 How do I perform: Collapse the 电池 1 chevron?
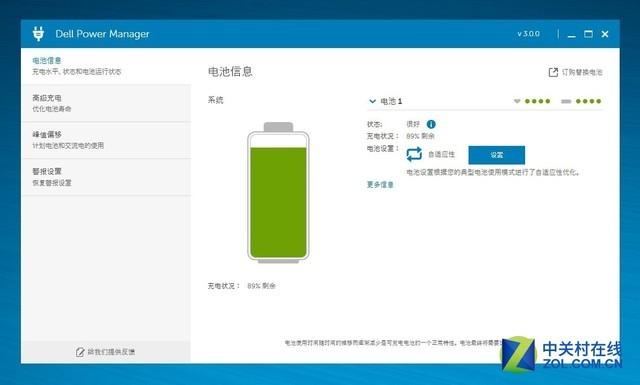pyautogui.click(x=372, y=101)
